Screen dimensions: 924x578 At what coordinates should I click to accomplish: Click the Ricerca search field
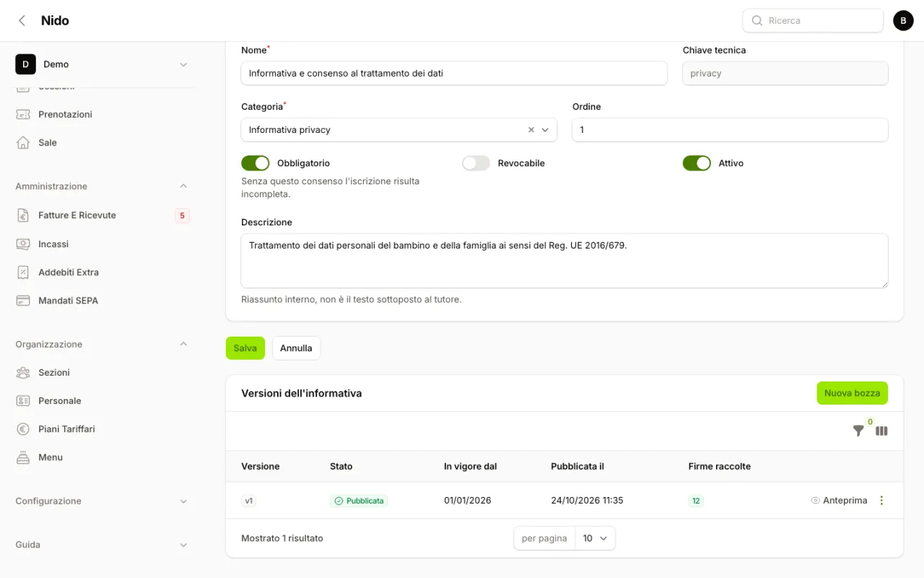(x=813, y=20)
